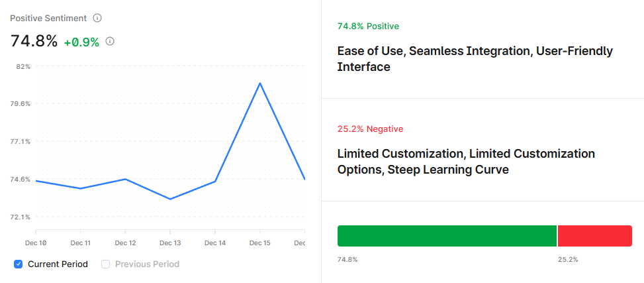Click the large 74.8% sentiment value

coord(34,41)
